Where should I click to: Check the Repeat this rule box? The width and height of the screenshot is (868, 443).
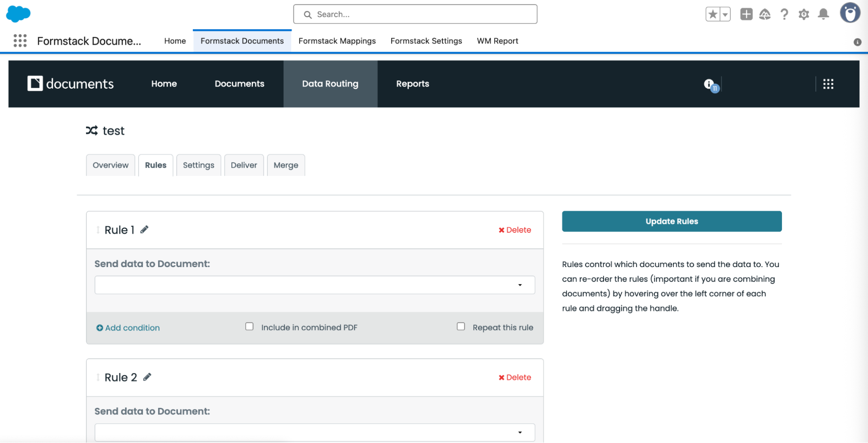pos(461,326)
